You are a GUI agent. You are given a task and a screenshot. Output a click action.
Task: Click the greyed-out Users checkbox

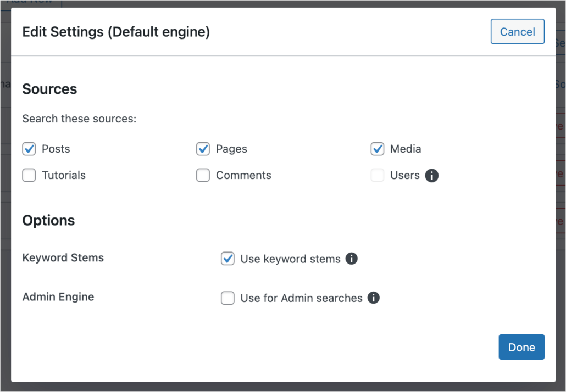click(x=377, y=176)
